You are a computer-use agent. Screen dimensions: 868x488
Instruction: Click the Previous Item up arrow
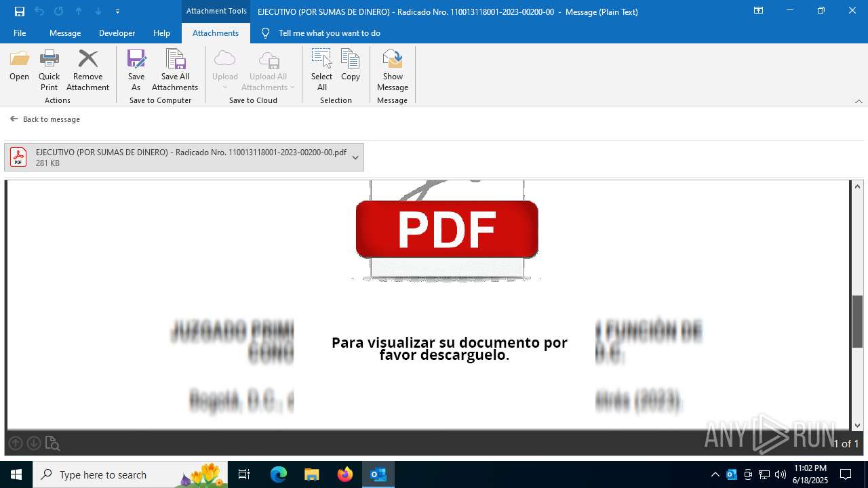tap(79, 12)
